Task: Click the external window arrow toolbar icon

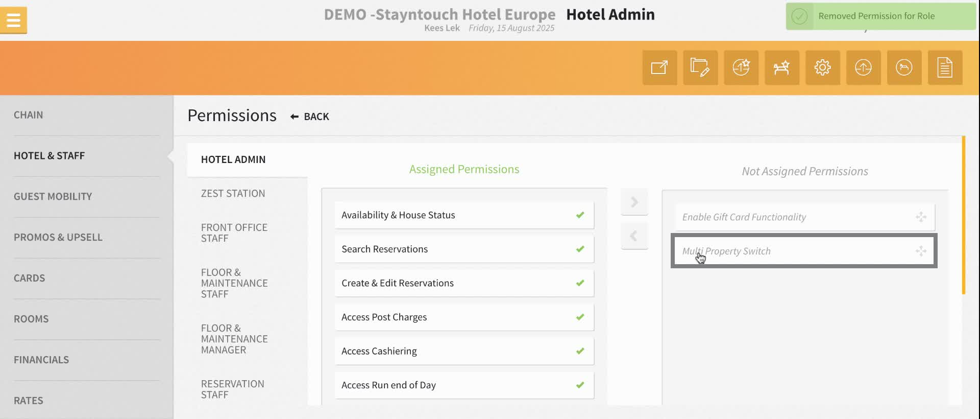Action: pyautogui.click(x=659, y=67)
